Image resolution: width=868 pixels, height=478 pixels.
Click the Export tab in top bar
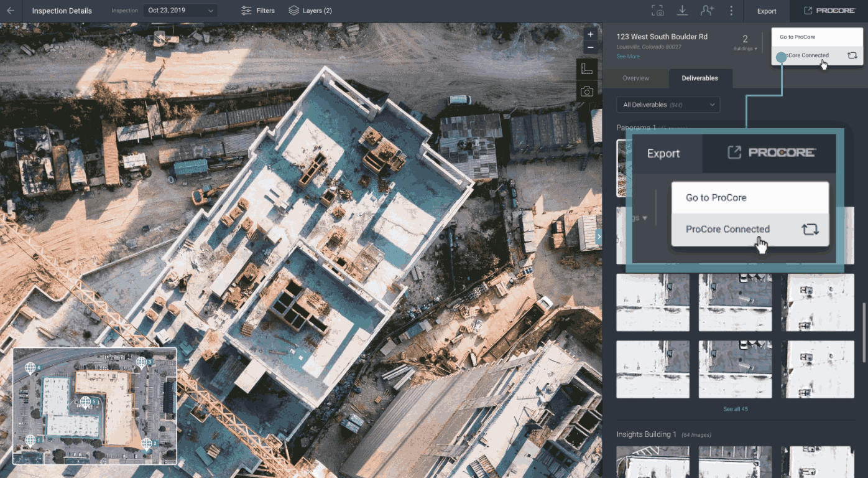pyautogui.click(x=766, y=11)
